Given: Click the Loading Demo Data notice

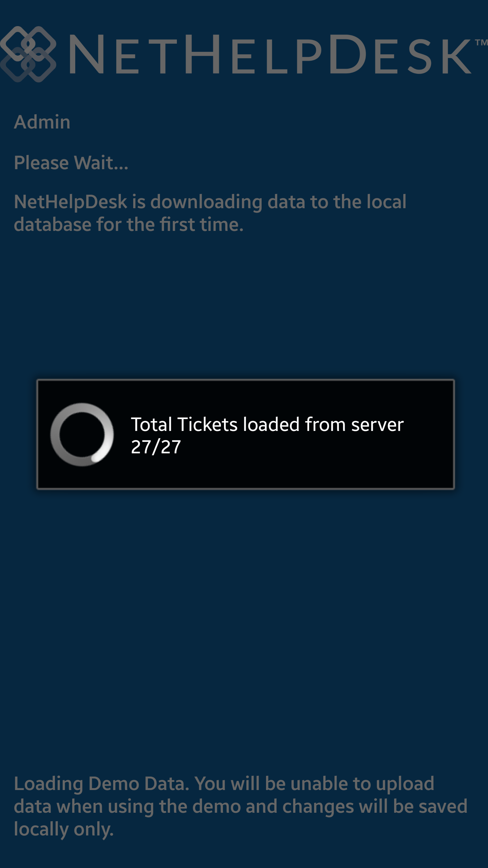Looking at the screenshot, I should click(x=241, y=806).
